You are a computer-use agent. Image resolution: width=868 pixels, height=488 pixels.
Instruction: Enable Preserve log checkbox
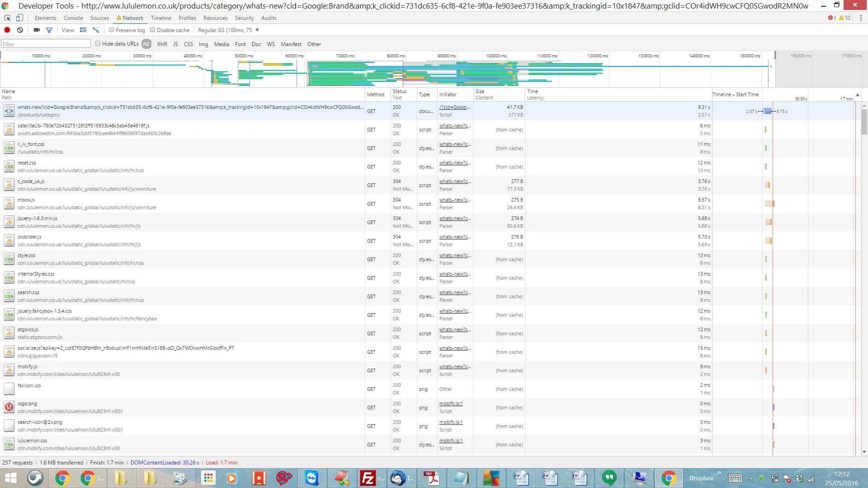111,30
